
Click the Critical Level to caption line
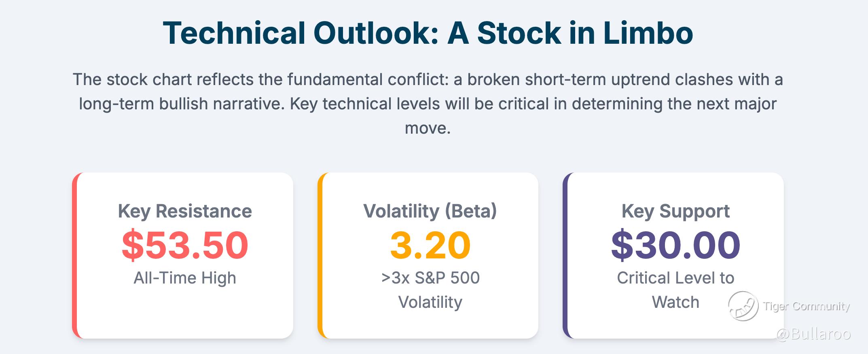(675, 278)
